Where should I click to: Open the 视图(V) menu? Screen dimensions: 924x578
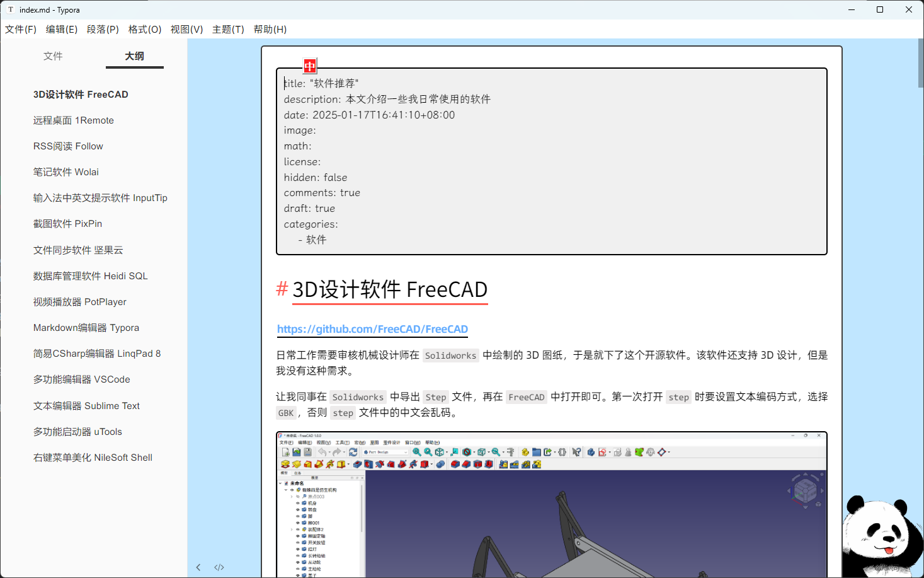click(x=186, y=29)
